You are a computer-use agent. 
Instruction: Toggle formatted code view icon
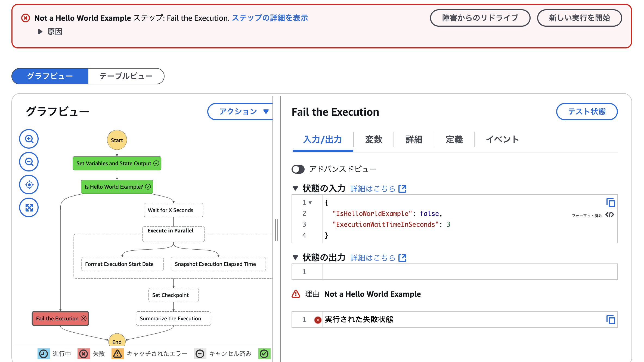pos(610,215)
